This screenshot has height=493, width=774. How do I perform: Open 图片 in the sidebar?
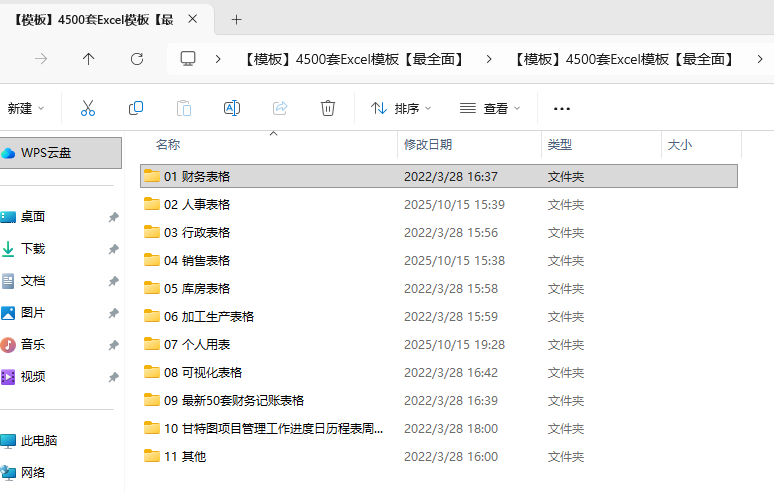(x=33, y=313)
